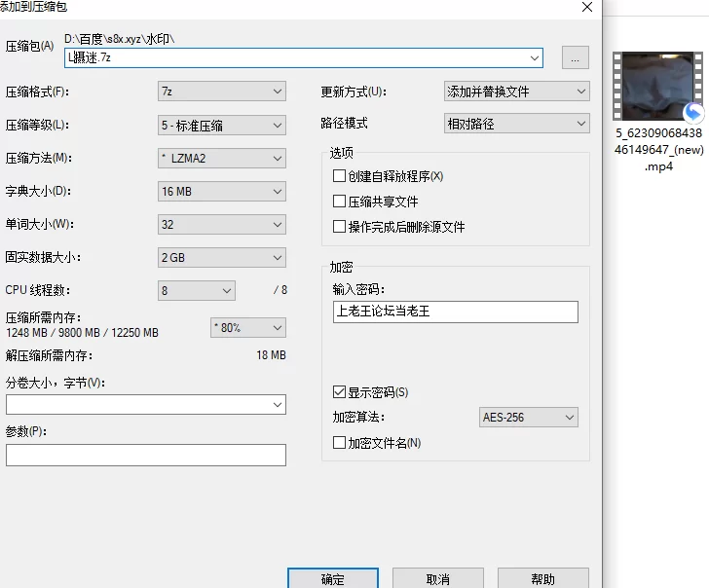Enable 创建自释放程序 checkbox
Image resolution: width=709 pixels, height=588 pixels.
click(x=339, y=176)
